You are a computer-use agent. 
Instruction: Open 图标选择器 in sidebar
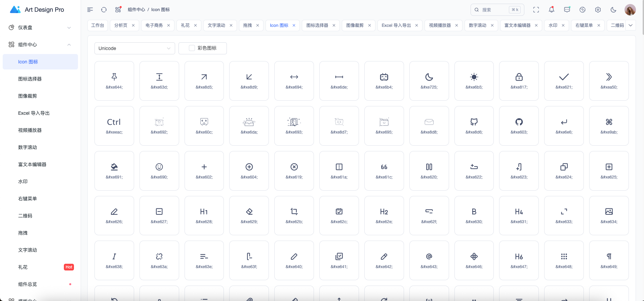pyautogui.click(x=40, y=79)
